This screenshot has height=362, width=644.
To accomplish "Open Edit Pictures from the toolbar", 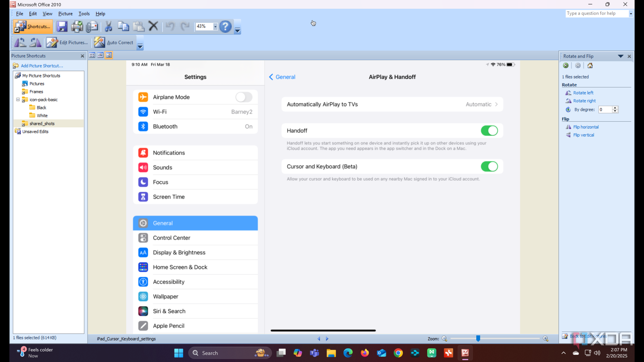I will point(67,43).
